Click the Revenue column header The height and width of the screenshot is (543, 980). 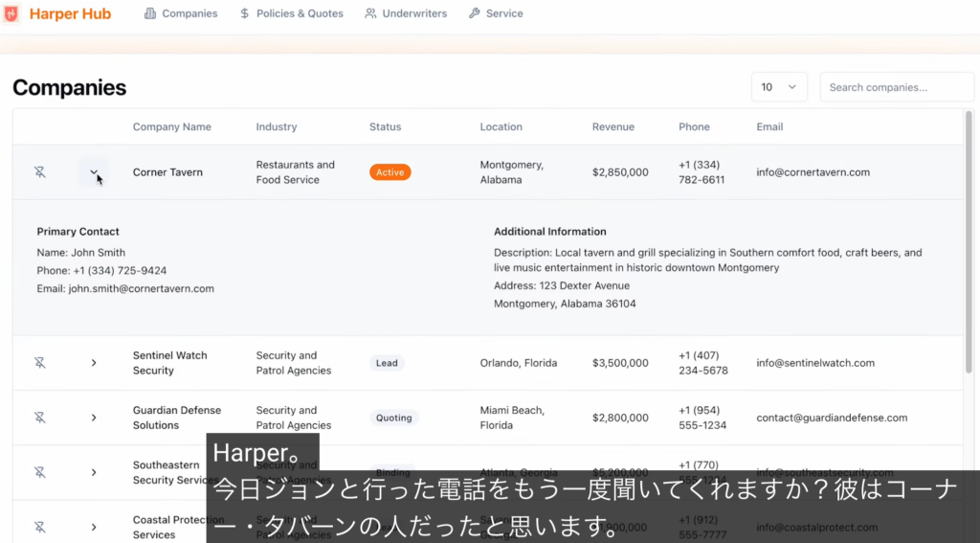click(x=613, y=127)
